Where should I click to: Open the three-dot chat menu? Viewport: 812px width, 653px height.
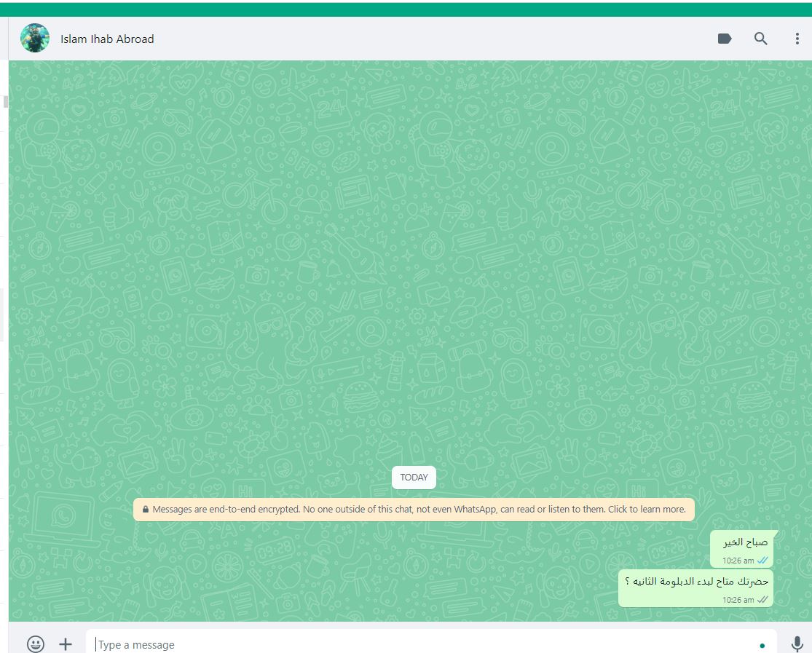pyautogui.click(x=797, y=39)
